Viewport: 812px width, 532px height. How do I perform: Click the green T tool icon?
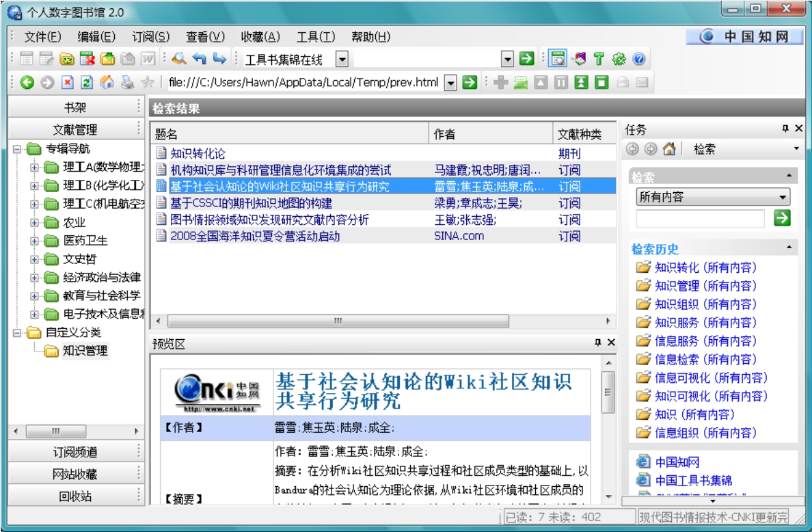point(599,59)
